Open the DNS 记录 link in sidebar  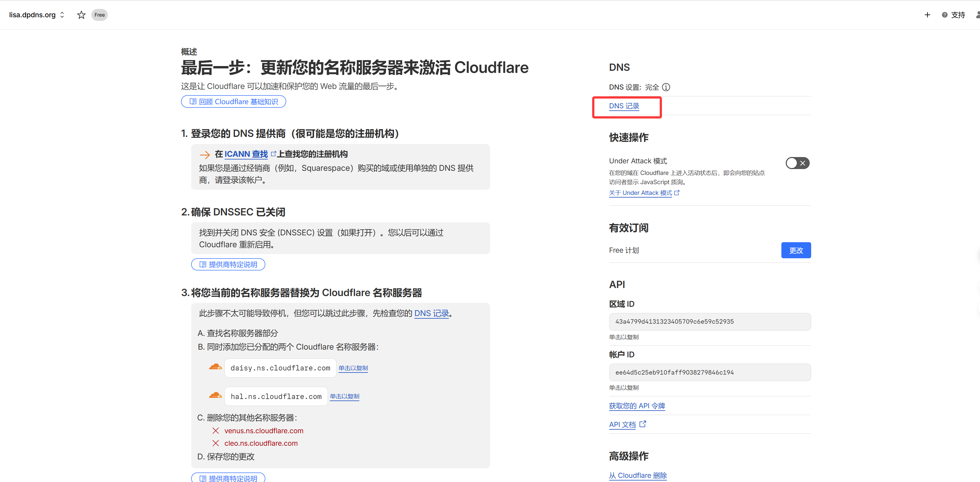point(624,106)
